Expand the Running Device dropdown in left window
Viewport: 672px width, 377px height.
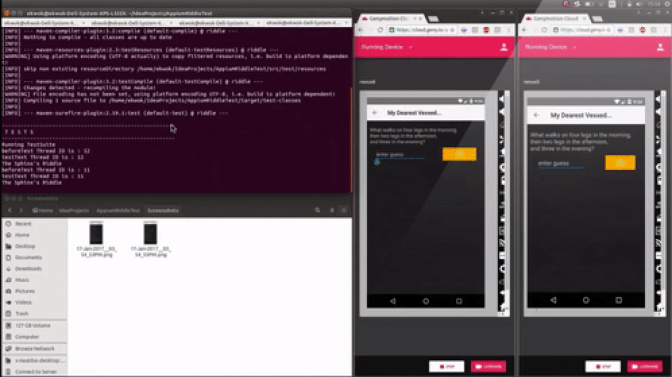click(x=410, y=47)
